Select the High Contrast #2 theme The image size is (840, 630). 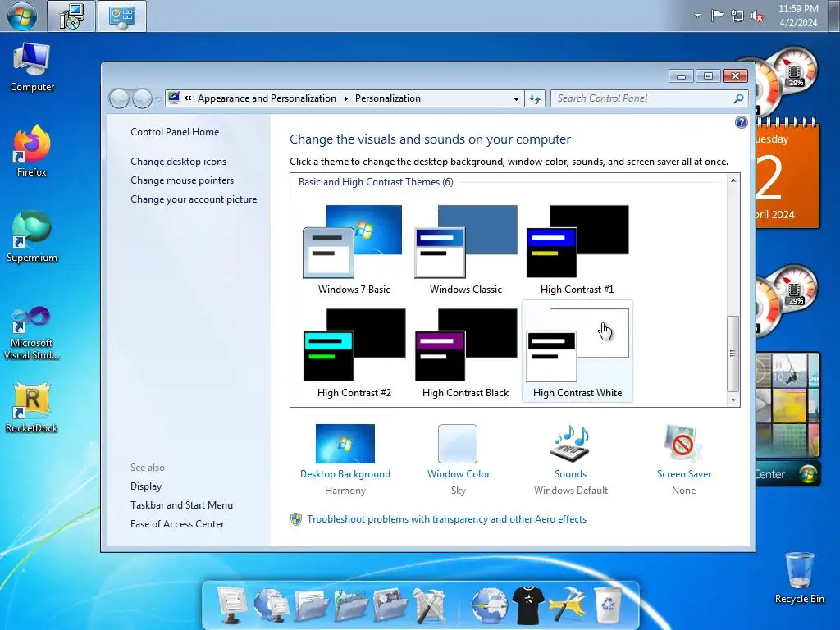click(x=354, y=353)
